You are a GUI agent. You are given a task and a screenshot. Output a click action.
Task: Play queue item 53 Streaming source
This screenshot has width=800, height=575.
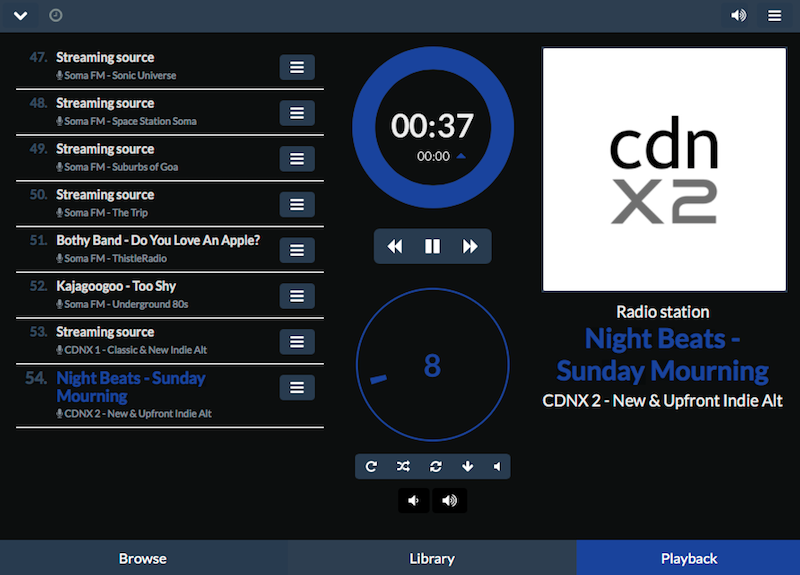click(105, 332)
